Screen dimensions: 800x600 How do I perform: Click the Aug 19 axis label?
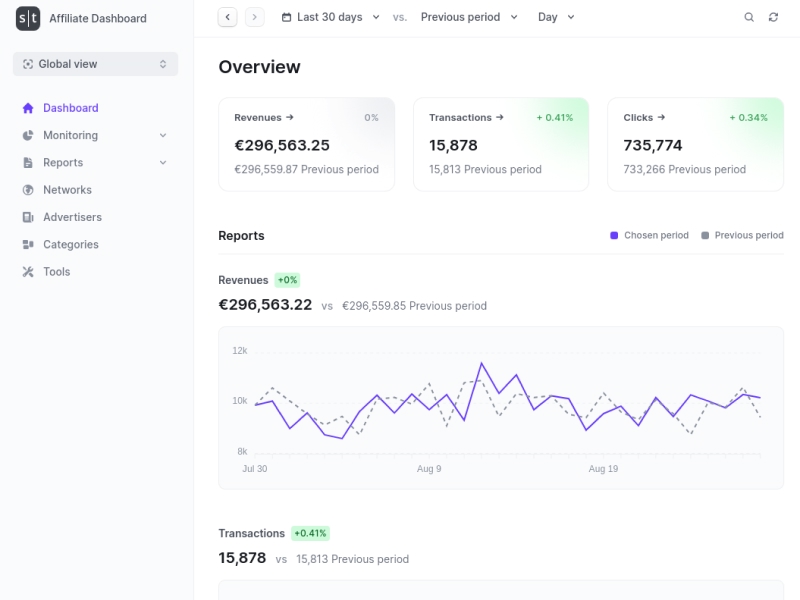[x=603, y=469]
